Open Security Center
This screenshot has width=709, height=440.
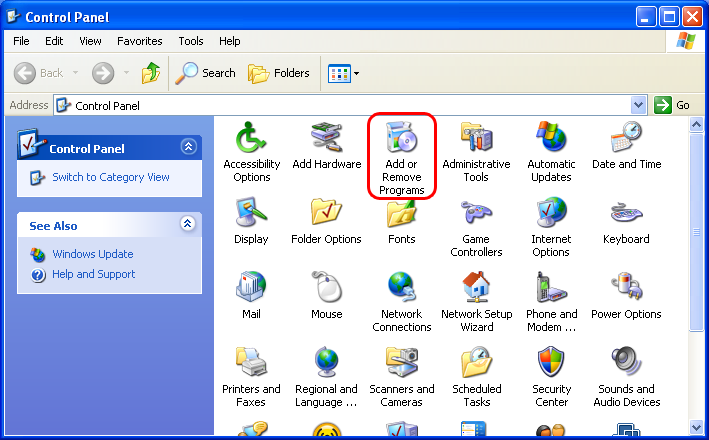551,377
